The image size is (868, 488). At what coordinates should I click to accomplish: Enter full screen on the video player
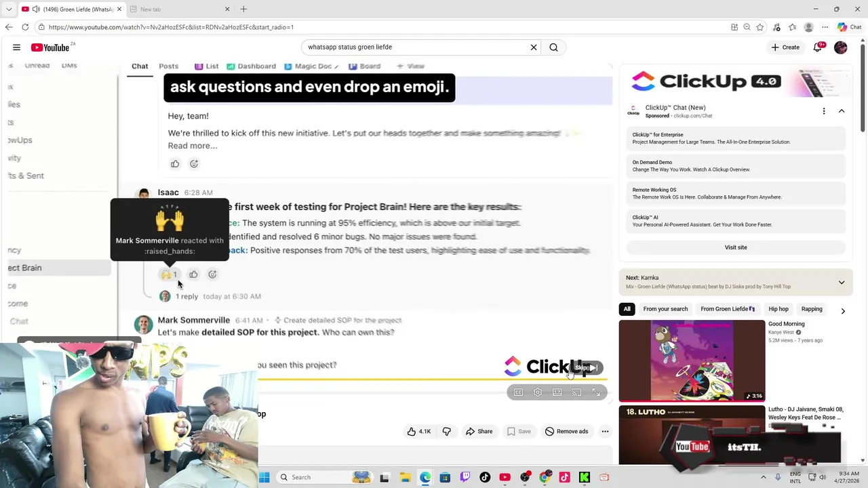pos(596,392)
